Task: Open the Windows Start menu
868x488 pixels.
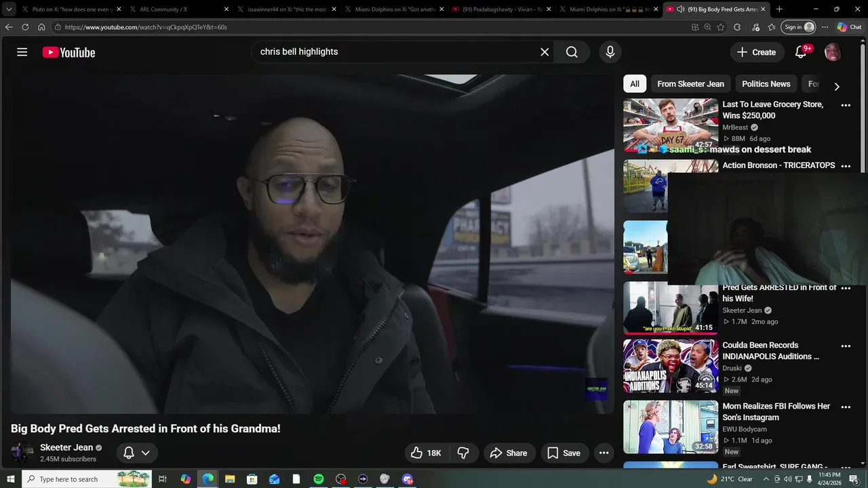Action: point(10,479)
